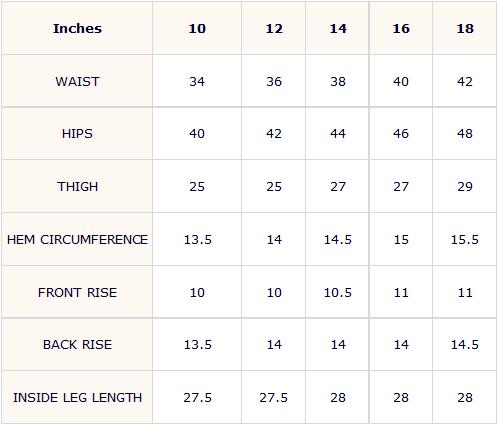This screenshot has height=427, width=500.
Task: Select the waist value 34 cell
Action: tap(197, 81)
